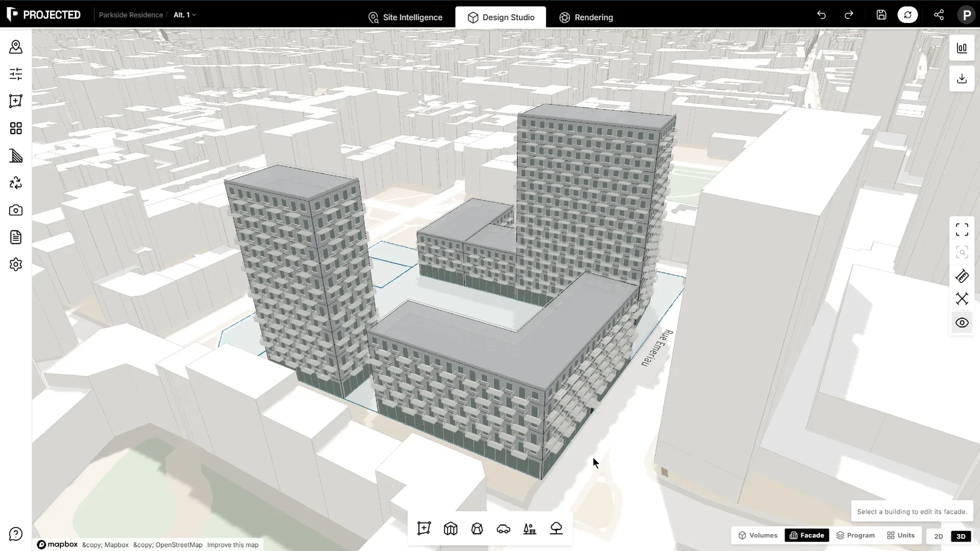The height and width of the screenshot is (551, 980).
Task: Switch to Program view mode
Action: click(x=855, y=535)
